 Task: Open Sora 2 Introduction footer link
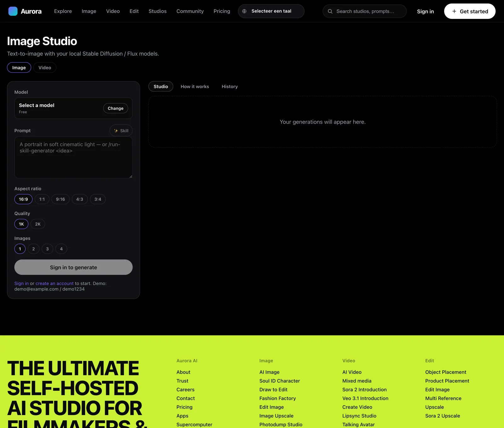[x=364, y=390]
